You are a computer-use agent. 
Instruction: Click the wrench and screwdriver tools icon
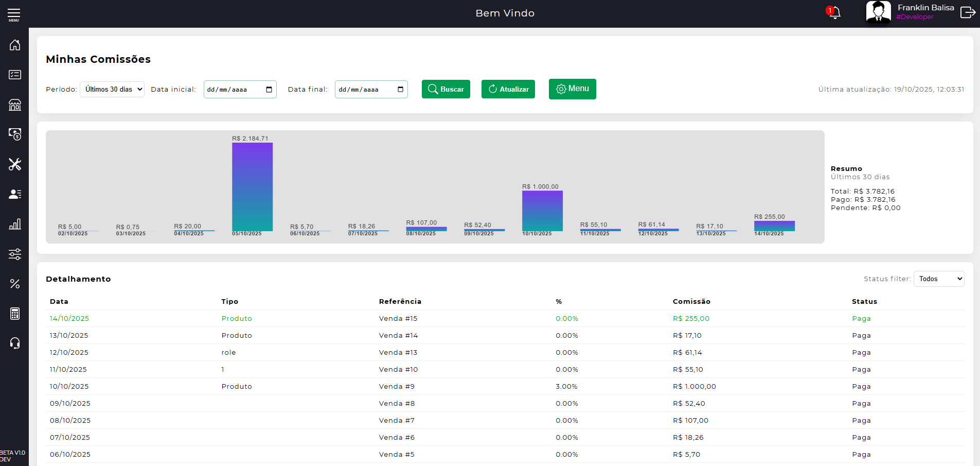(x=15, y=164)
